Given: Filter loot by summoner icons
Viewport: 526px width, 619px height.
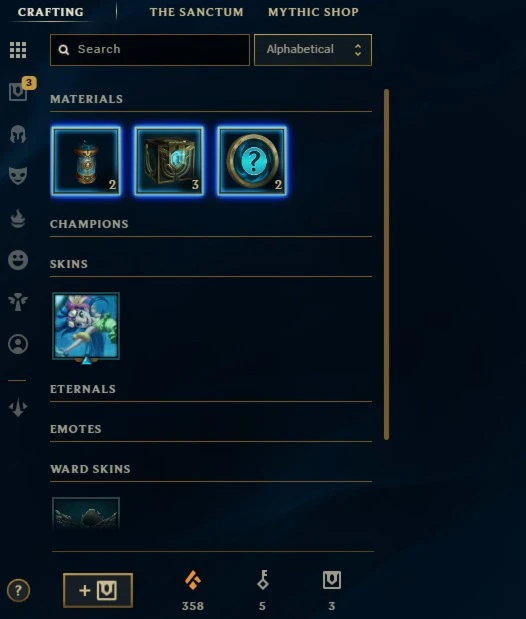Looking at the screenshot, I should [18, 344].
